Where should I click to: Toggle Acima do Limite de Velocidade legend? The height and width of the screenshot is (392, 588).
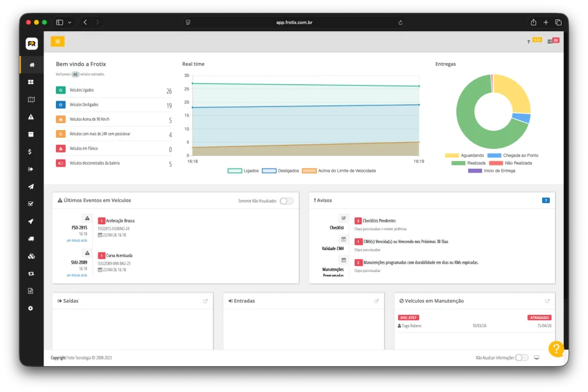pos(339,171)
